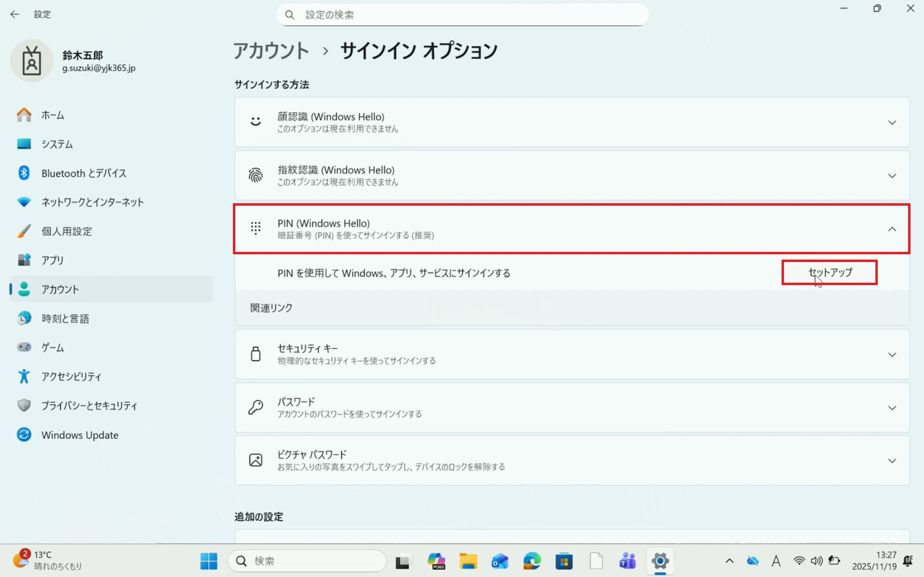
Task: Click the Windows Update sidebar icon
Action: point(24,435)
